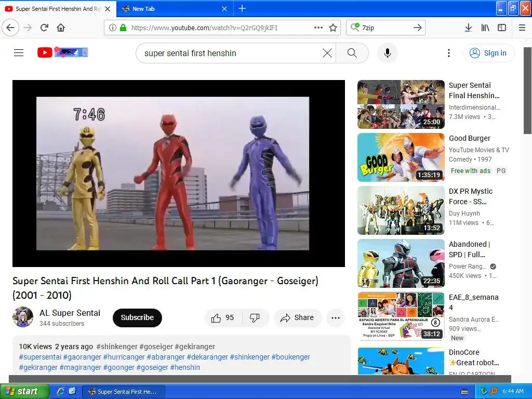
Task: Click the #hurricanger hashtag
Action: tap(124, 357)
